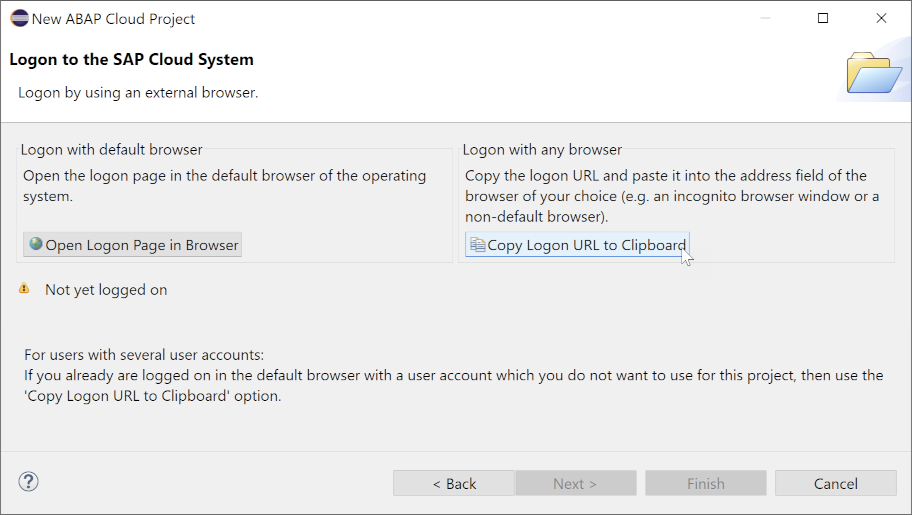Click 'Logon with any browser' group label
Image resolution: width=912 pixels, height=515 pixels.
[x=542, y=150]
